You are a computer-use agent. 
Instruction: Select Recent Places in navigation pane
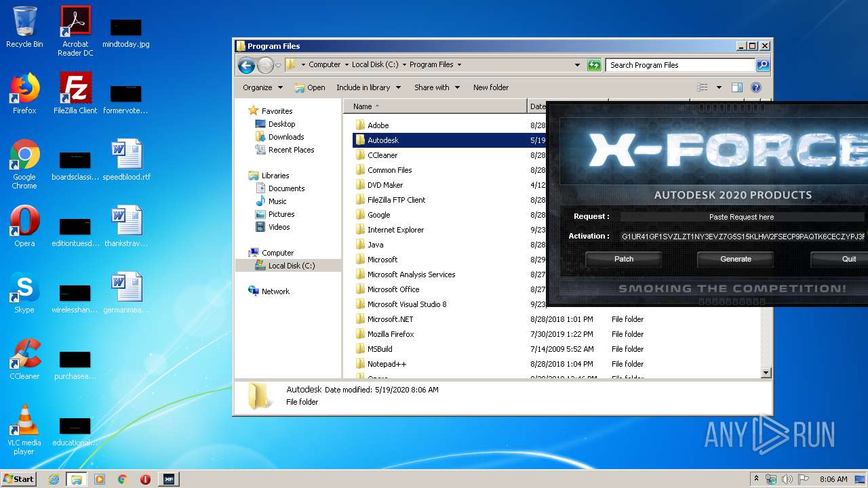[291, 150]
